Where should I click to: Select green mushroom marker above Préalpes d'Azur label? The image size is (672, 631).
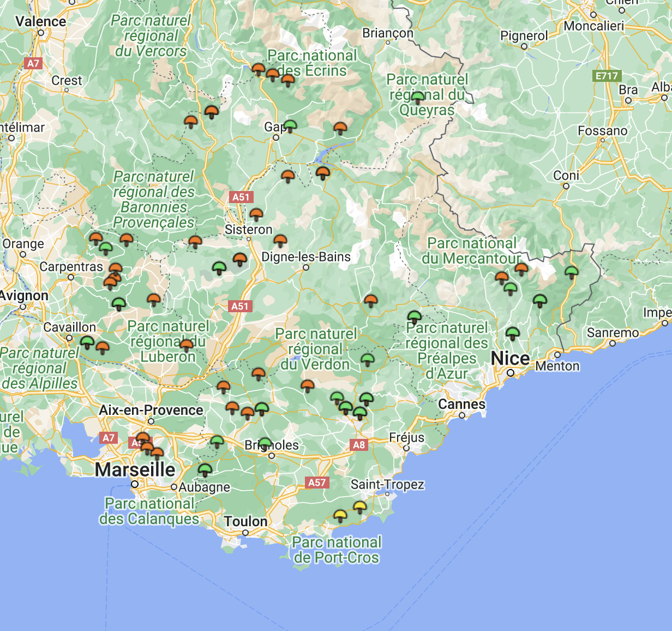[415, 317]
